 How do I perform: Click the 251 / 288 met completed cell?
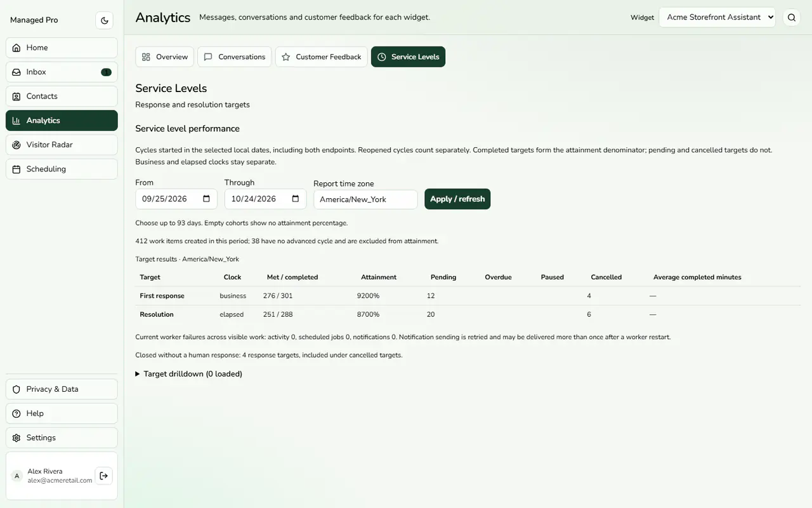[278, 314]
